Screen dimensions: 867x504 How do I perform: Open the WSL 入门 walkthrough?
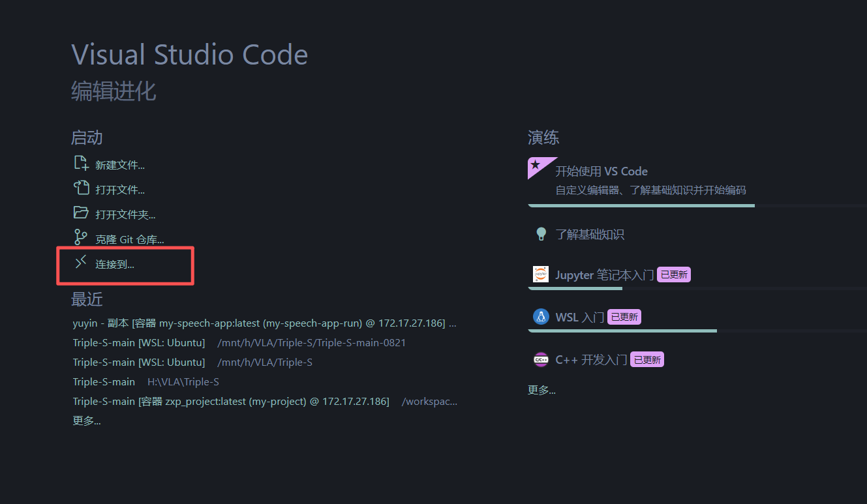point(577,316)
